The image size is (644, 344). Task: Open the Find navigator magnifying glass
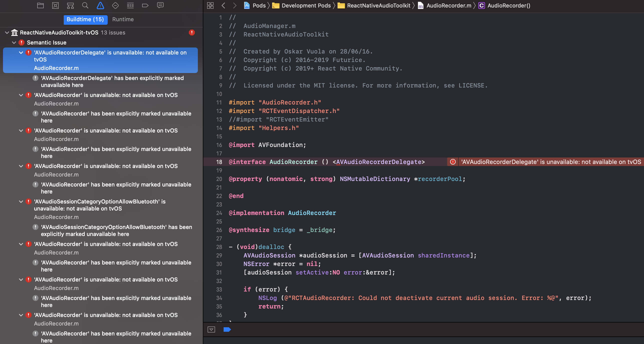click(85, 5)
